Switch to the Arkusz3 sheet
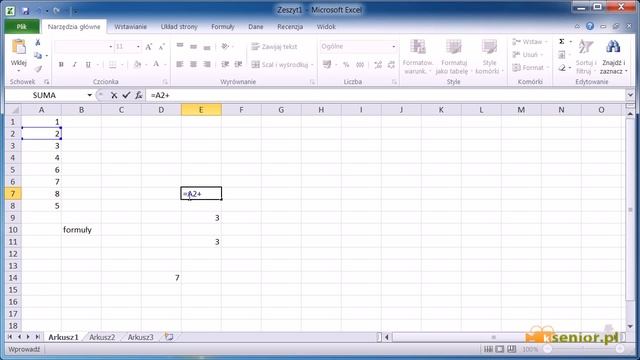This screenshot has width=640, height=360. pyautogui.click(x=140, y=337)
